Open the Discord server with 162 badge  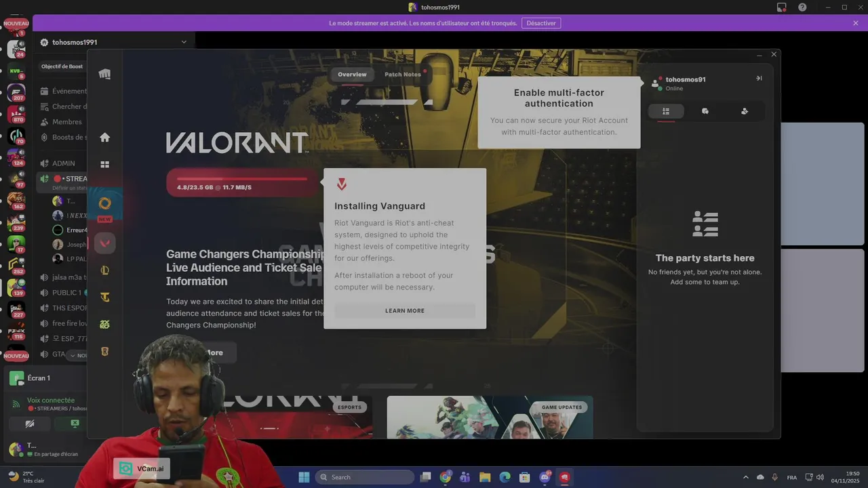point(16,201)
